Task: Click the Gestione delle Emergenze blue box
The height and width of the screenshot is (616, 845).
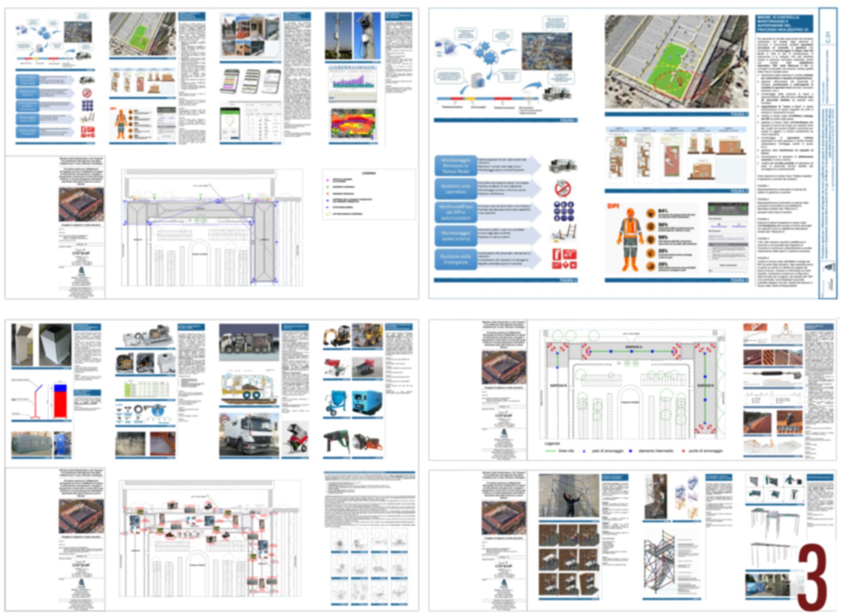Action: coord(455,259)
